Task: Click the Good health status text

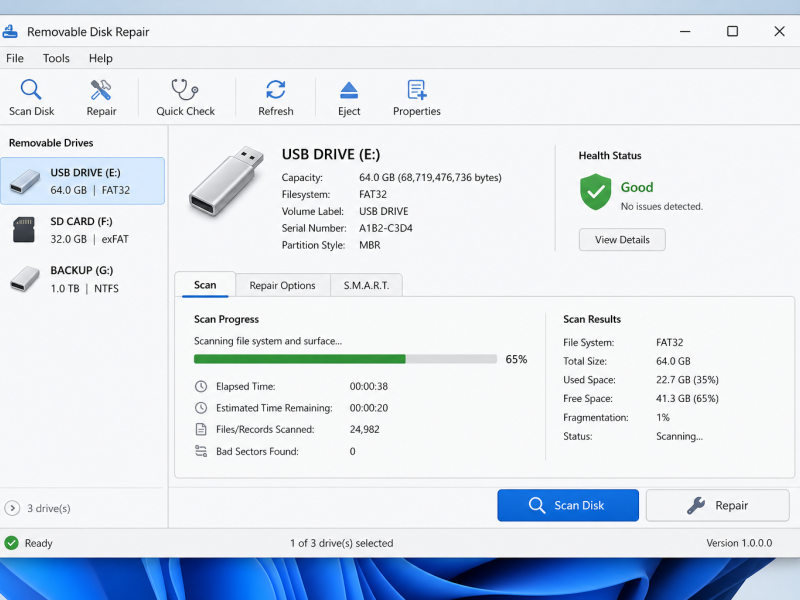Action: coord(637,187)
